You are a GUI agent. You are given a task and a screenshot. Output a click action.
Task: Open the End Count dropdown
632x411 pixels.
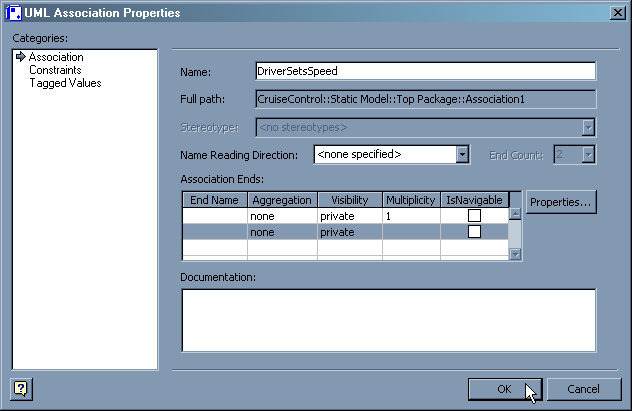coord(589,154)
